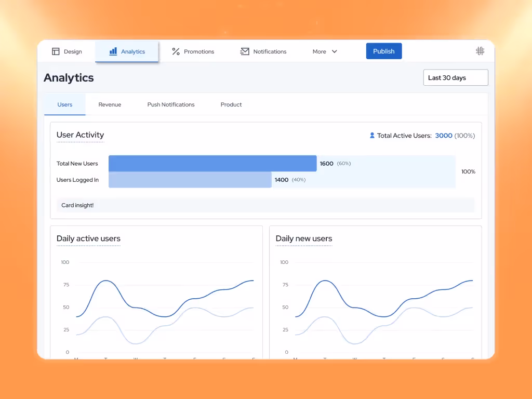Click the Daily new users line chart
This screenshot has width=532, height=399.
tap(376, 307)
